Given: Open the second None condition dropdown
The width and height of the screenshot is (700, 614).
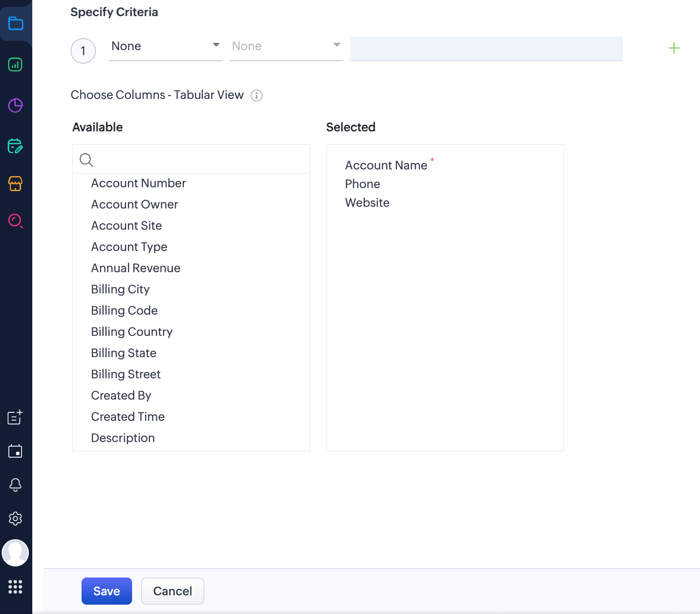Looking at the screenshot, I should tap(286, 46).
